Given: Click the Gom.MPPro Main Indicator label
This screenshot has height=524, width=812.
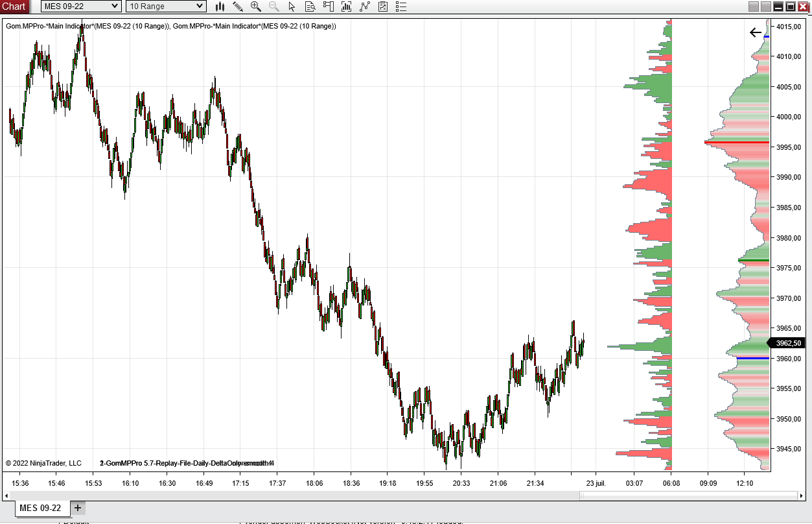Looking at the screenshot, I should (x=170, y=26).
